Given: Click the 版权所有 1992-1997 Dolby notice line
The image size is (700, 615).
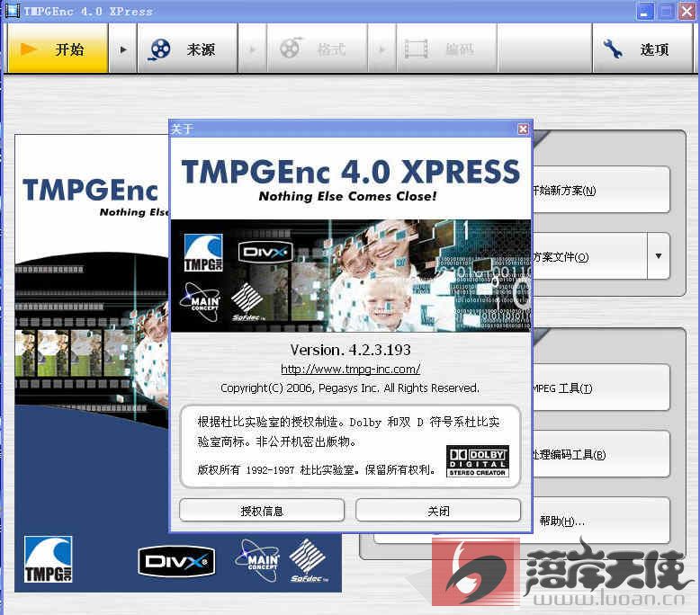Looking at the screenshot, I should pos(317,469).
